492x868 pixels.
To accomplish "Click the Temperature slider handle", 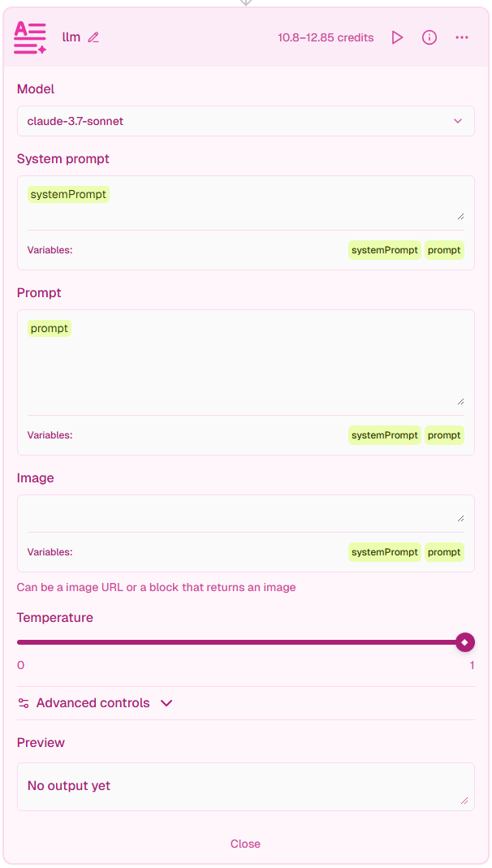I will coord(464,642).
